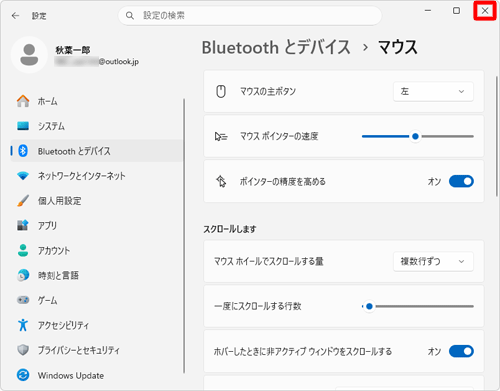Click the pointer precision icon
Image resolution: width=500 pixels, height=391 pixels.
coord(221,181)
